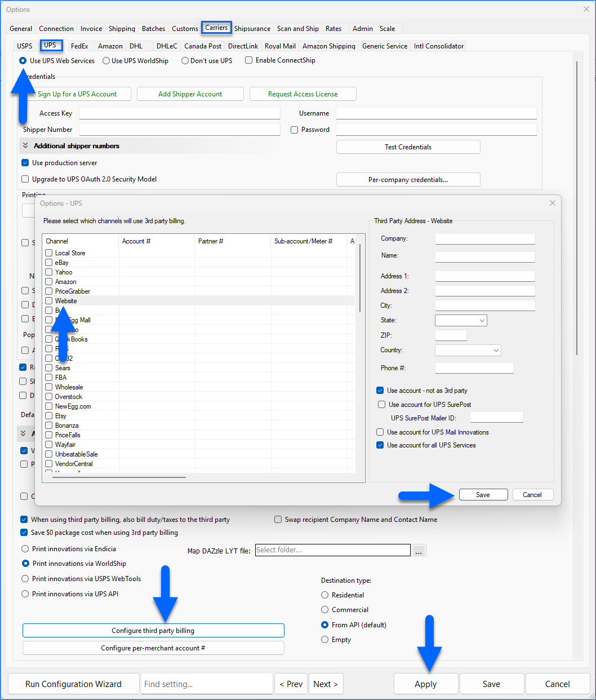Select Print innovations via UPS API
This screenshot has height=700, width=596.
pos(25,594)
